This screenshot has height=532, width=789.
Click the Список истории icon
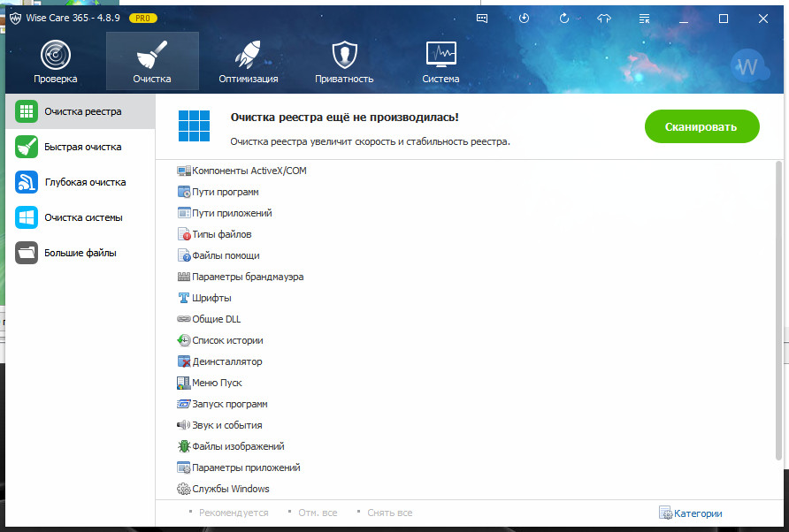pyautogui.click(x=184, y=340)
